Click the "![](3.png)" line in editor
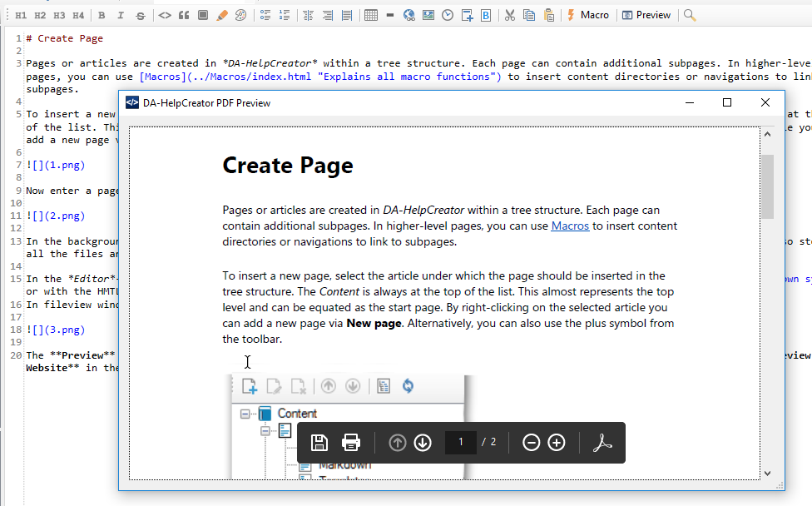812x506 pixels. 56,330
